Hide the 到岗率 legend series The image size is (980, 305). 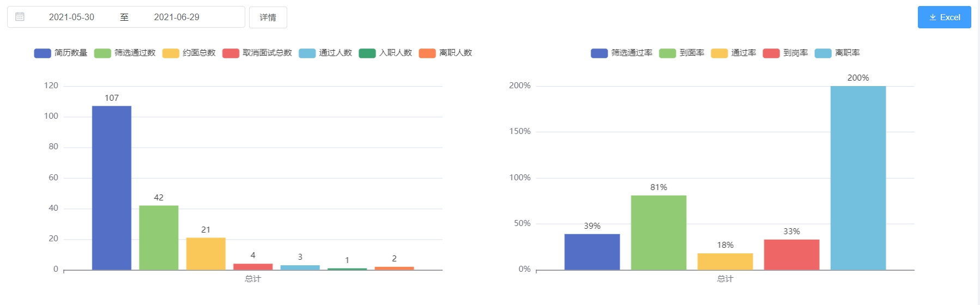(785, 53)
